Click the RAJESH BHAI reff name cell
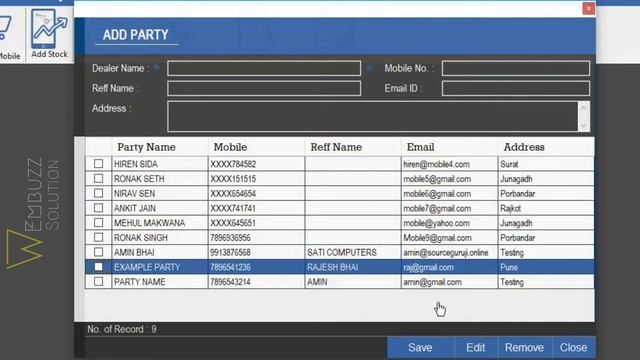The width and height of the screenshot is (640, 360). (x=353, y=267)
